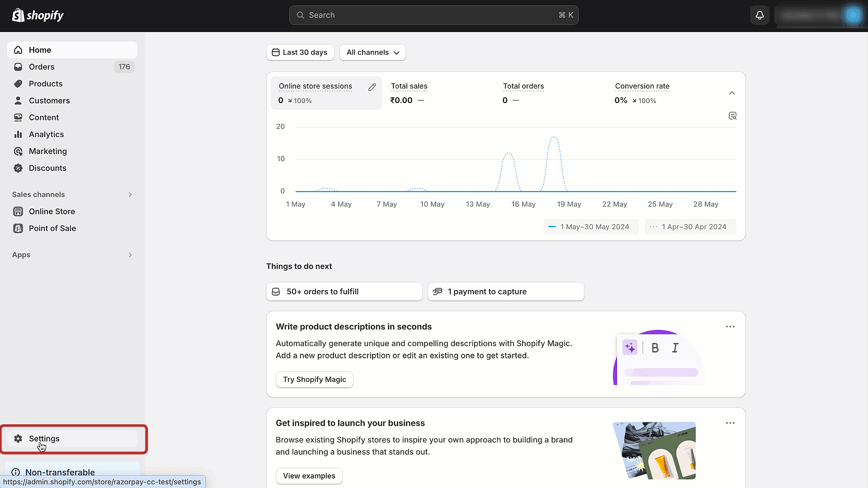Click the store inspiration thumbnail image
The height and width of the screenshot is (488, 868).
click(654, 450)
